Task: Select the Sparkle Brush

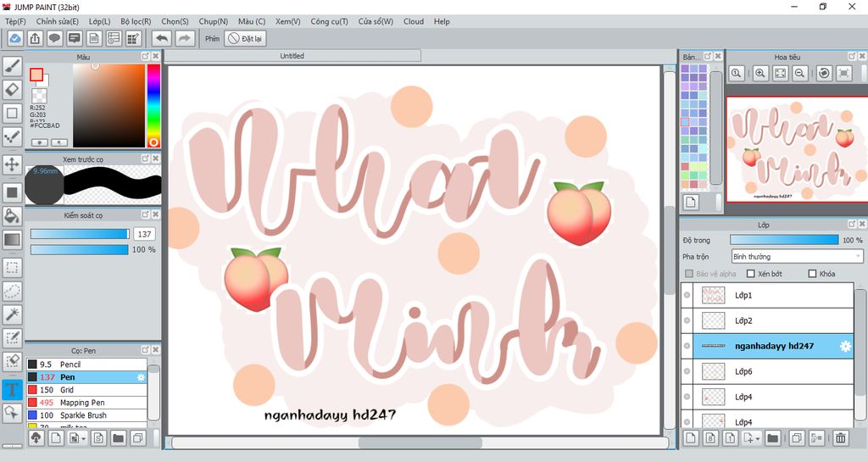Action: (x=87, y=415)
